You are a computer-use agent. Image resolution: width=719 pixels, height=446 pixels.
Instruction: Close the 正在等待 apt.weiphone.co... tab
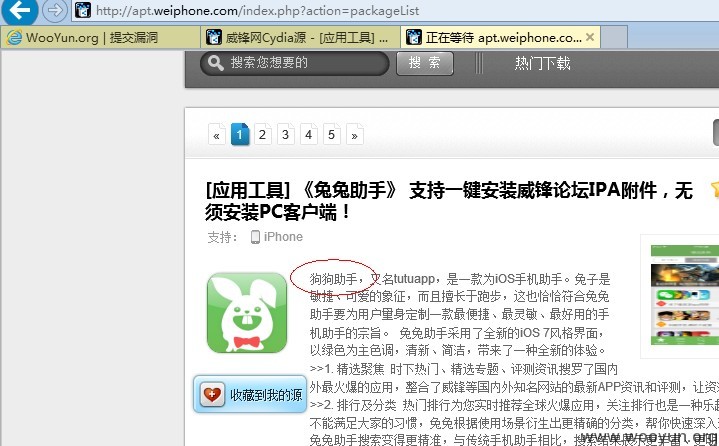click(x=590, y=37)
